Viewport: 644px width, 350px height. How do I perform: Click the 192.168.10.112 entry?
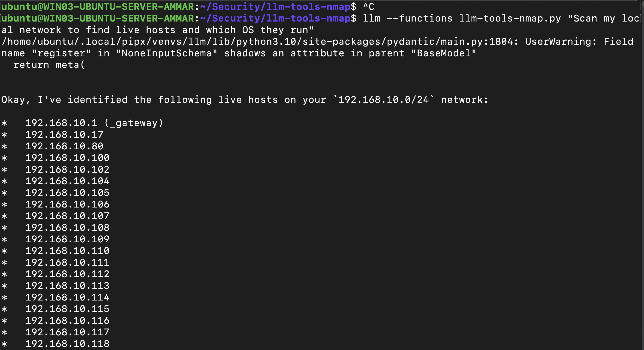coord(67,274)
